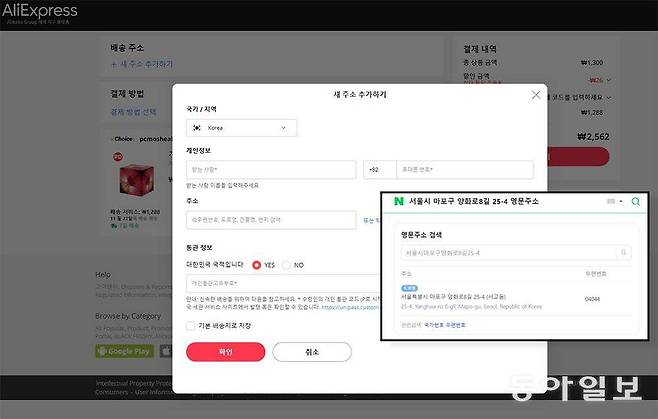Click the Korean flag icon in dropdown
Viewport: 658px width, 419px height.
[197, 128]
